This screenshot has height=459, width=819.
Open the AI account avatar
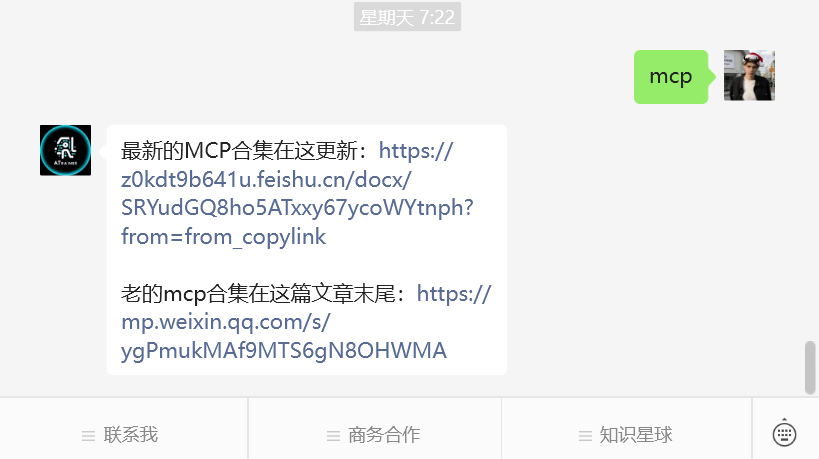(65, 150)
